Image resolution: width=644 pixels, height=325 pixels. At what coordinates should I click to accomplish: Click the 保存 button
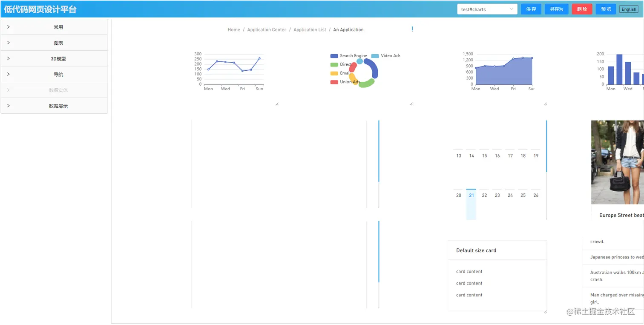(x=531, y=9)
